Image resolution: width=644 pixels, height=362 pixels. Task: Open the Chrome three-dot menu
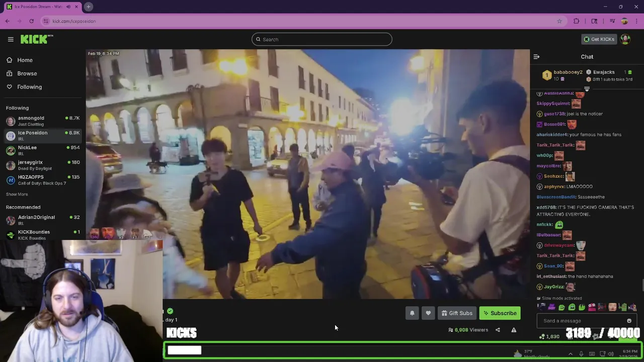tap(636, 21)
